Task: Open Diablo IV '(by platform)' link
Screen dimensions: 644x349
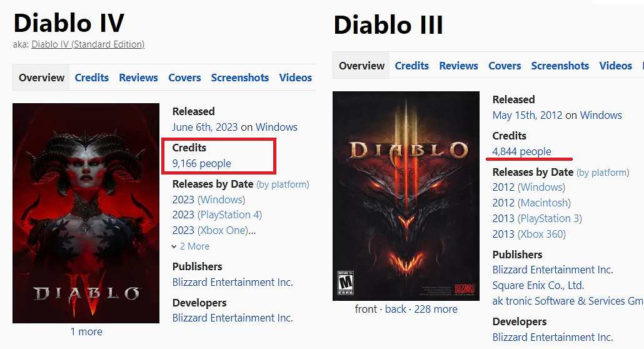Action: [x=283, y=185]
